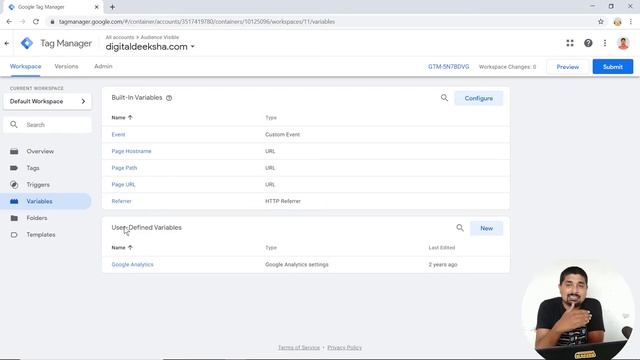The height and width of the screenshot is (360, 640).
Task: Expand the digitaldeeksha.com container dropdown
Action: pyautogui.click(x=192, y=47)
